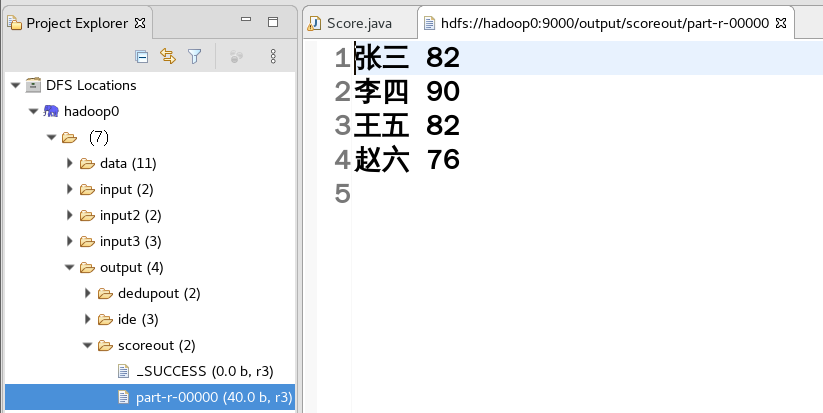Screen dimensions: 823x413
Task: Click the data folder icon
Action: [x=87, y=164]
